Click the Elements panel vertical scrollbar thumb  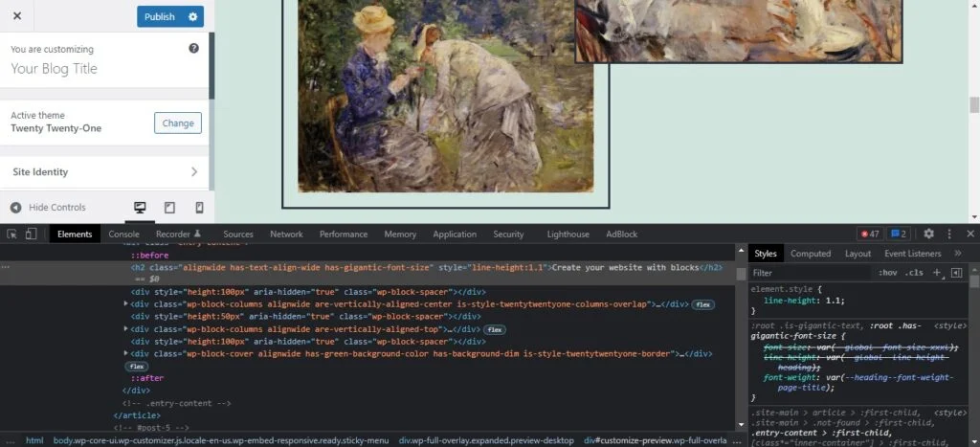742,274
